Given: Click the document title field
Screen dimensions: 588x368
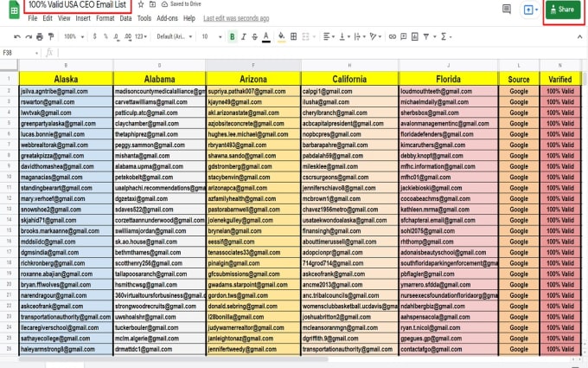Looking at the screenshot, I should point(78,5).
